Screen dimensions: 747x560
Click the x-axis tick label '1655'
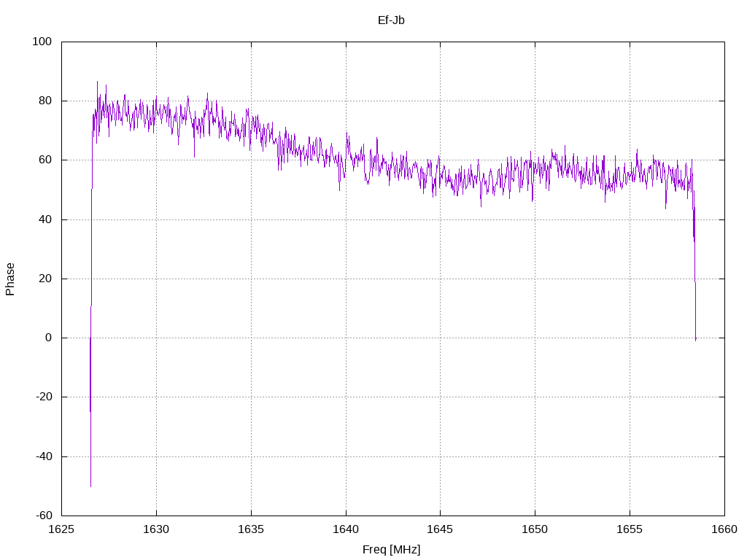[630, 529]
